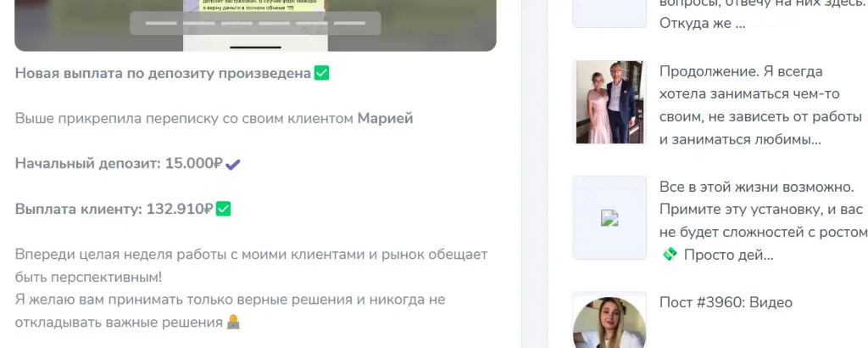
Task: Click 'Выплата клиенту: 132.910₽' text
Action: (x=114, y=209)
